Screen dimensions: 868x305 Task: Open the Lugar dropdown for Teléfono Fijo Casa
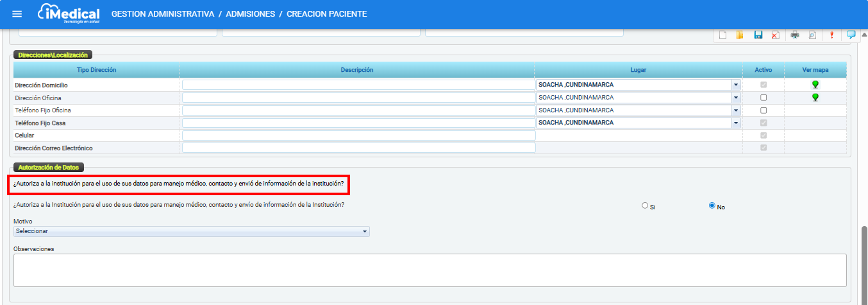(736, 123)
